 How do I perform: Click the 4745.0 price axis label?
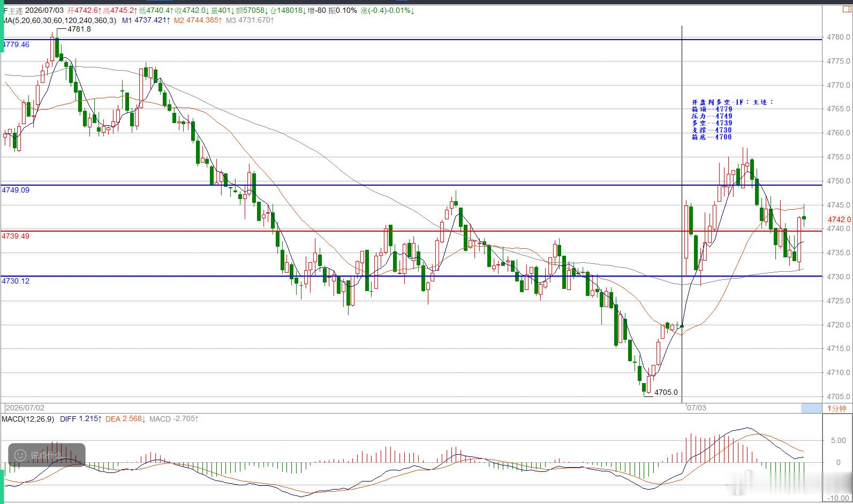tap(839, 205)
